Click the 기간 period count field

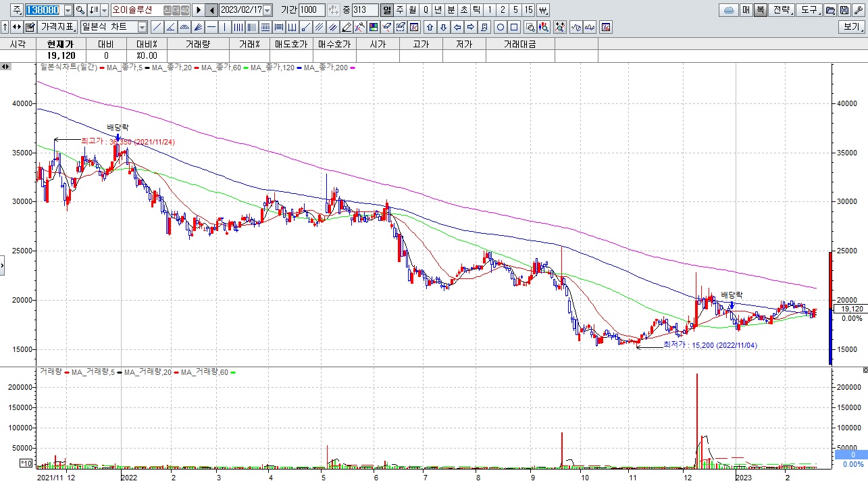point(312,10)
